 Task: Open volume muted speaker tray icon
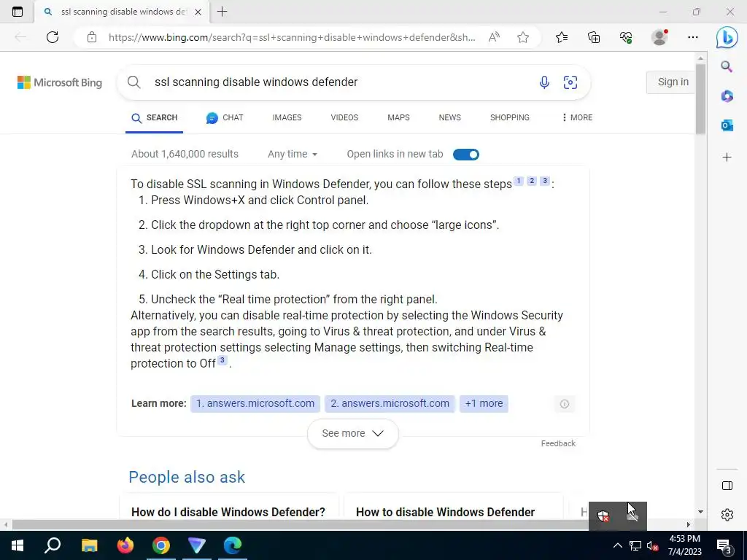click(652, 545)
